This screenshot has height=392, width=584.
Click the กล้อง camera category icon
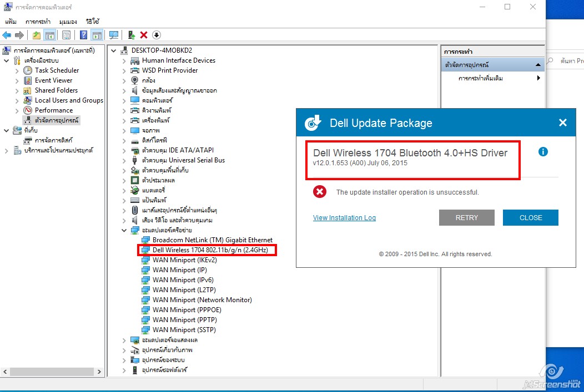(135, 80)
